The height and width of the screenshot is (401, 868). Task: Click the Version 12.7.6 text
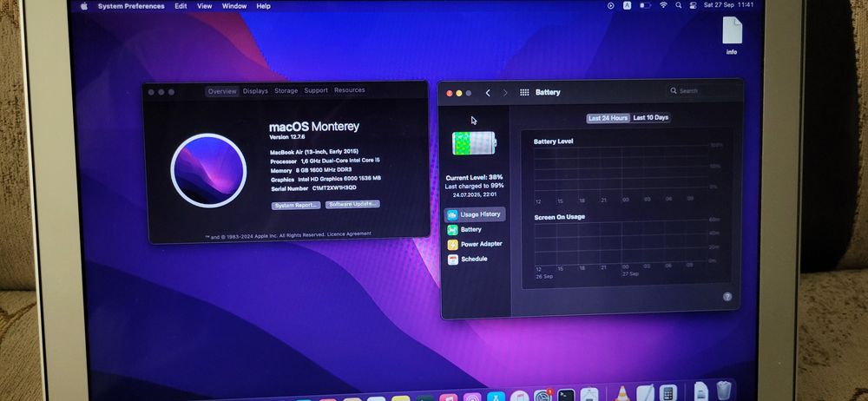tap(287, 137)
